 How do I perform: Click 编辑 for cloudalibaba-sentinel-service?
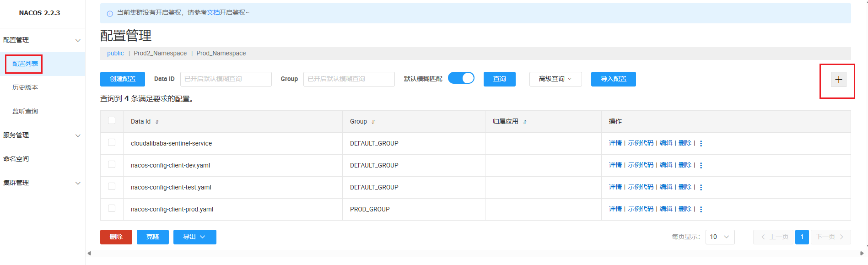click(666, 143)
